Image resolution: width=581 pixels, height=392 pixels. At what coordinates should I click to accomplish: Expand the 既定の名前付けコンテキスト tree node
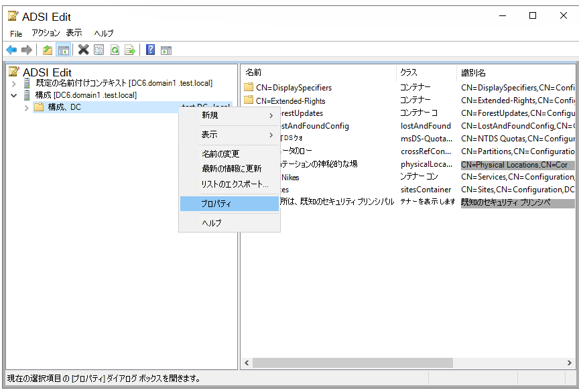[x=14, y=84]
